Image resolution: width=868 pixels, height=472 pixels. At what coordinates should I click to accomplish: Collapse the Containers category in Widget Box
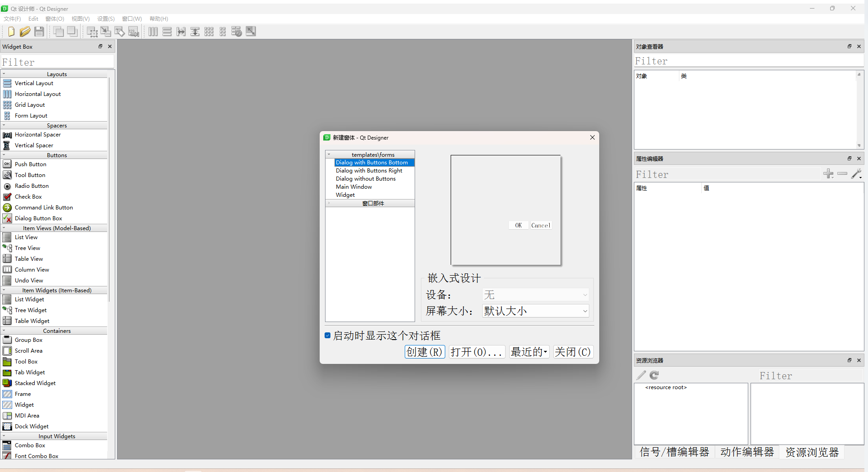(x=4, y=331)
